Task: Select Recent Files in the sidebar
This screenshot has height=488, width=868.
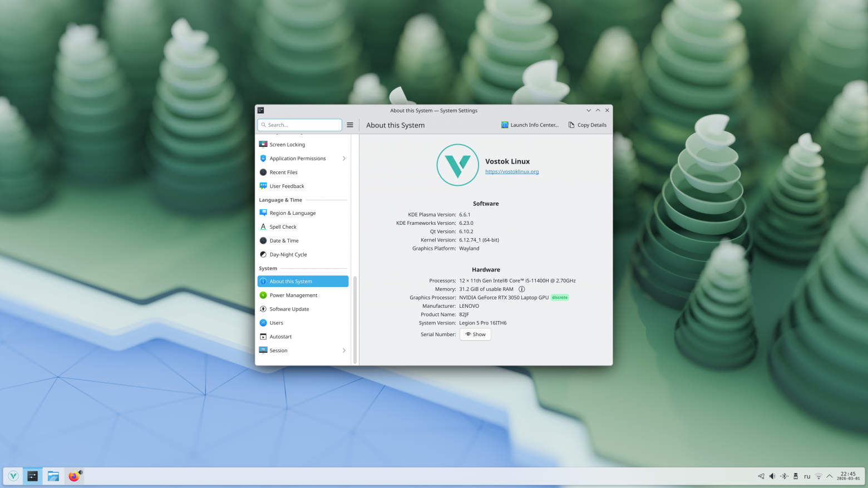Action: [284, 172]
